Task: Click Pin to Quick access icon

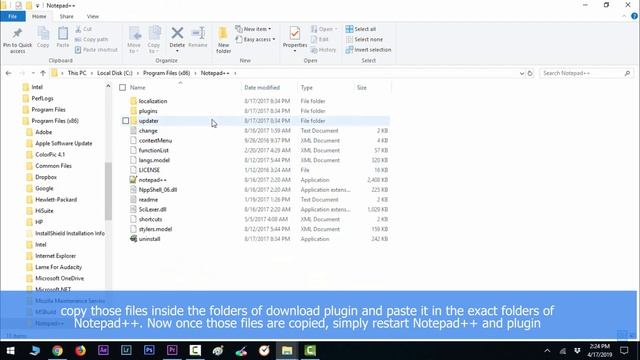Action: (17, 34)
